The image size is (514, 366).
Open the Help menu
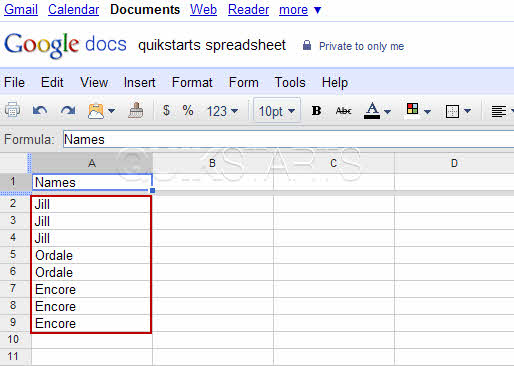tap(335, 82)
